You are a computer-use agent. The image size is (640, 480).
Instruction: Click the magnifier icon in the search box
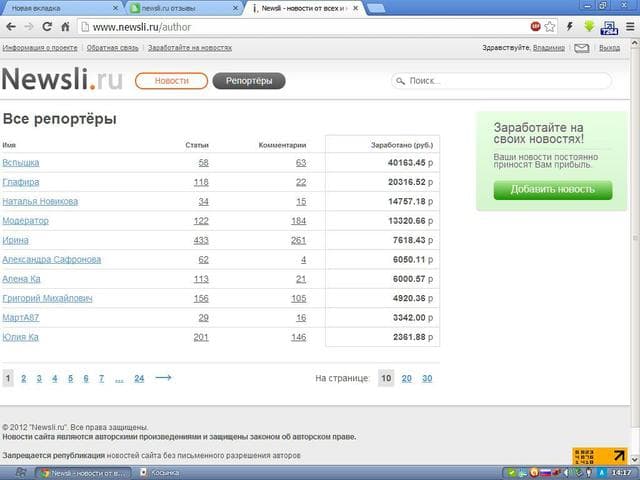(401, 81)
